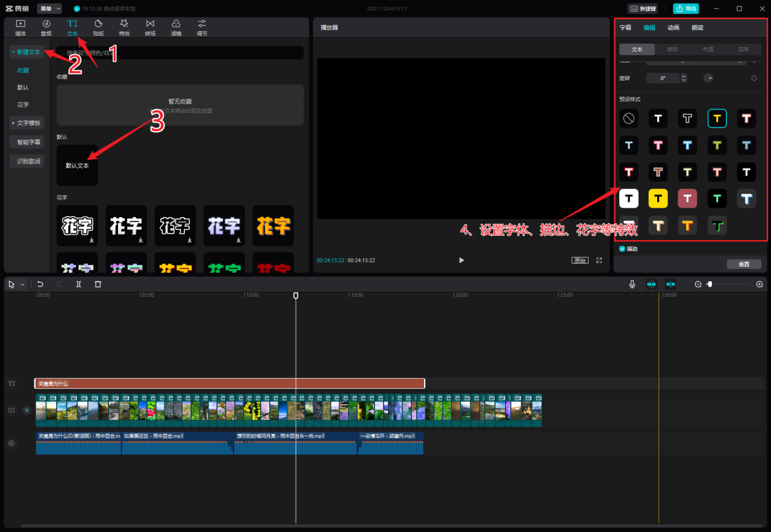Click the fullscreen icon in the player
771x532 pixels.
pyautogui.click(x=599, y=260)
